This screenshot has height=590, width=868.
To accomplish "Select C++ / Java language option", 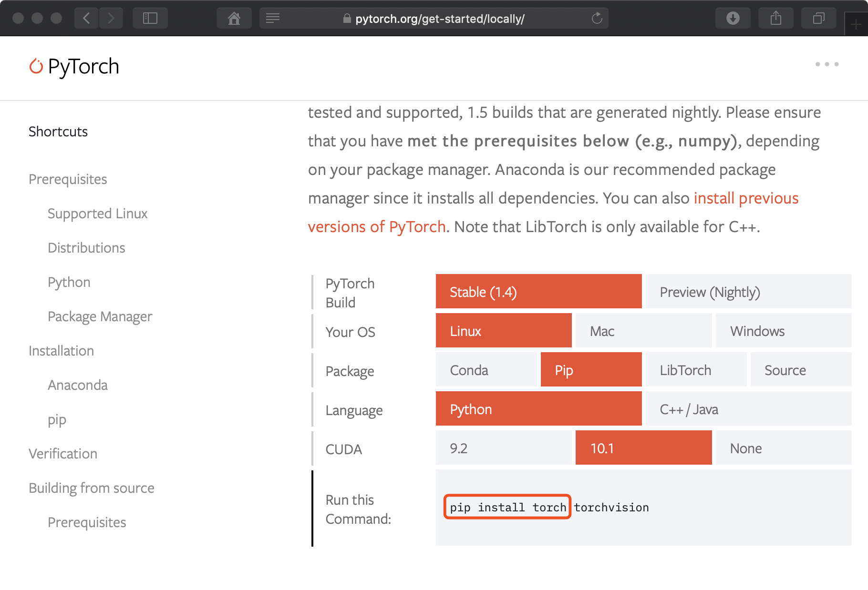I will [x=749, y=409].
